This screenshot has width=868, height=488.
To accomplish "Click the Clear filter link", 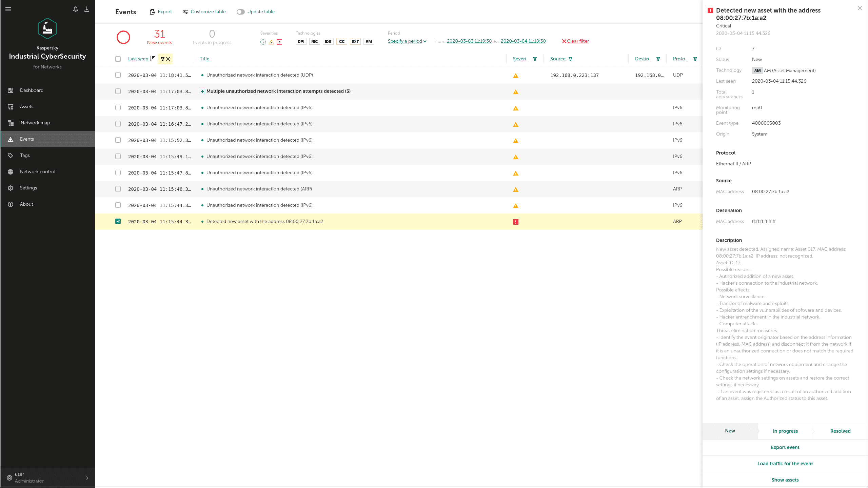I will pyautogui.click(x=575, y=41).
